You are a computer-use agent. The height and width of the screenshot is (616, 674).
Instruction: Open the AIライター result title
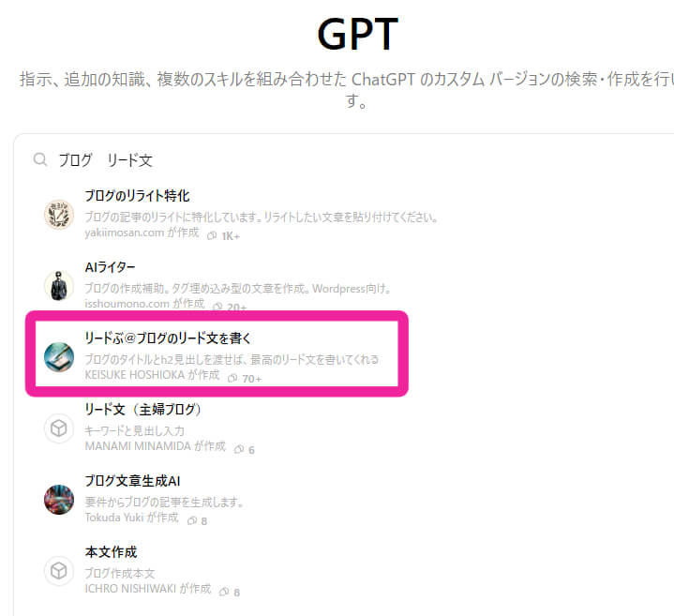[x=110, y=267]
